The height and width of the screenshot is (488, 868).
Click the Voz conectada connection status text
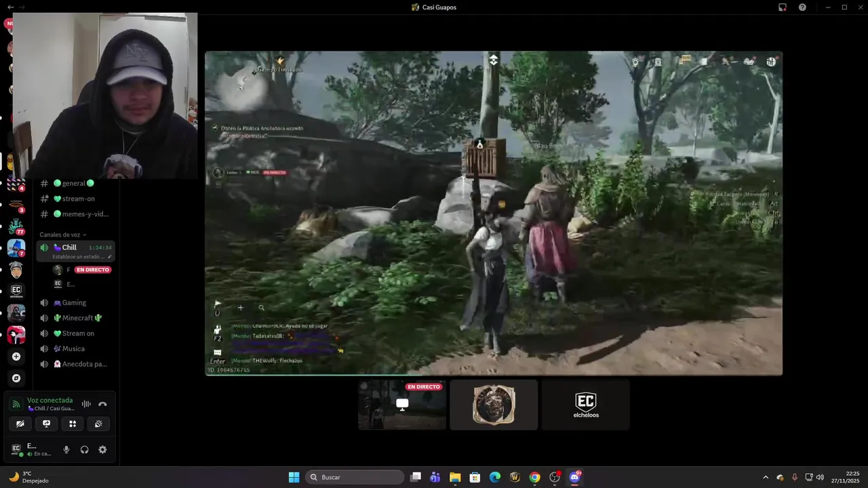click(50, 401)
